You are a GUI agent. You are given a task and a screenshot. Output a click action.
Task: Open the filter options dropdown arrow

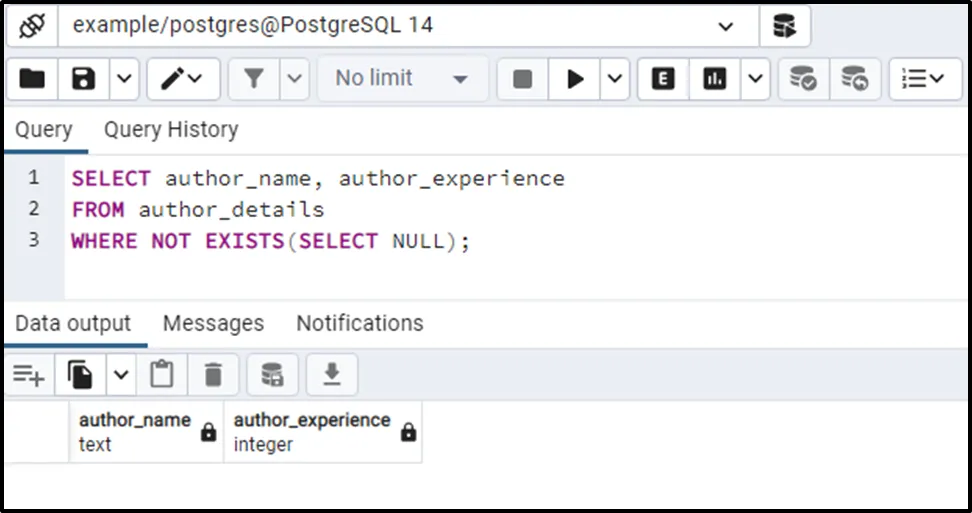[x=295, y=79]
